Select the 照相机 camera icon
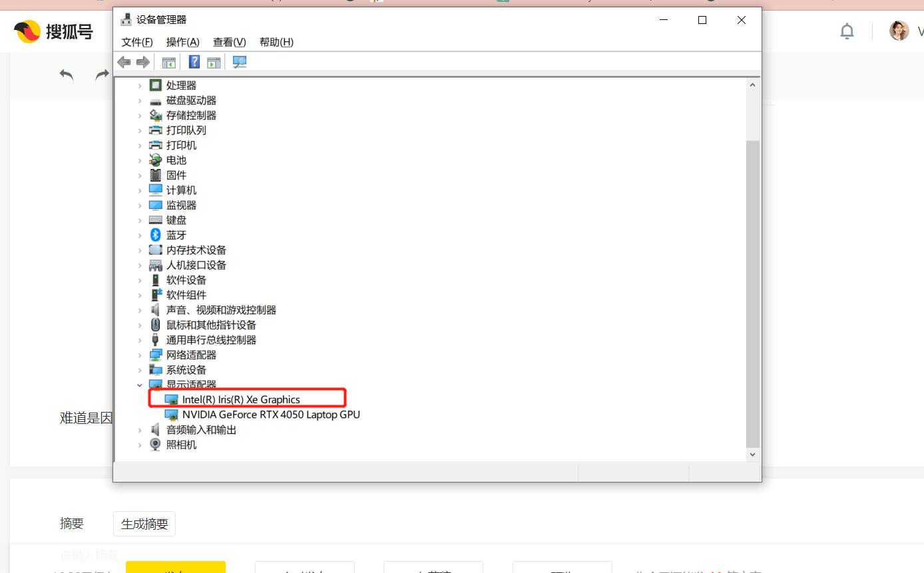 (x=156, y=445)
